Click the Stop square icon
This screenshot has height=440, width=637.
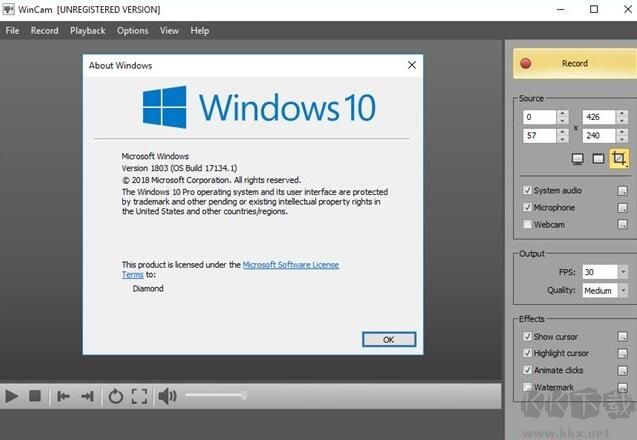[x=35, y=396]
